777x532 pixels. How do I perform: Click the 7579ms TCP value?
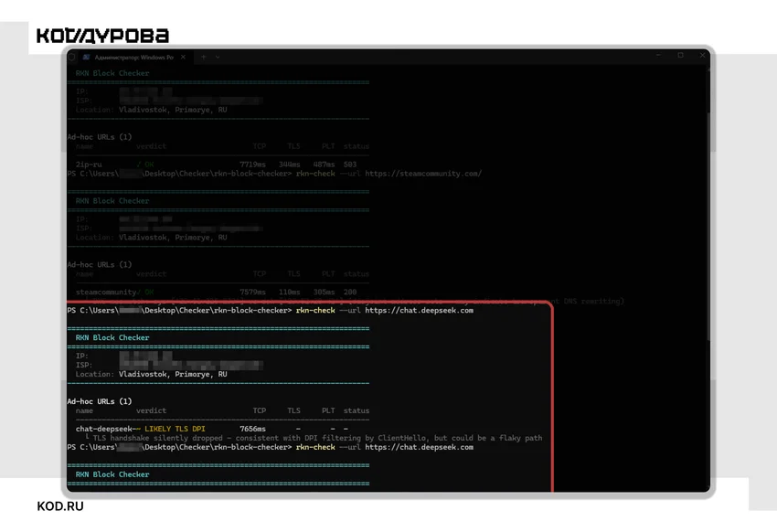[x=252, y=292]
